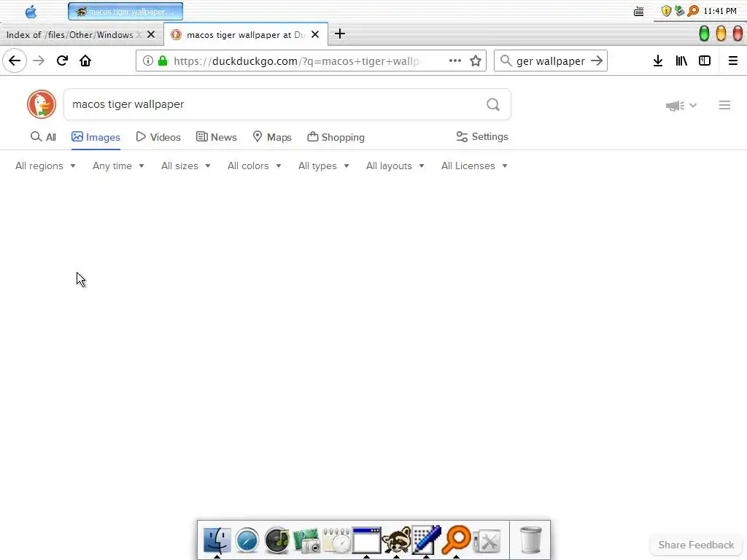This screenshot has height=560, width=747.
Task: Open search Settings
Action: coord(482,136)
